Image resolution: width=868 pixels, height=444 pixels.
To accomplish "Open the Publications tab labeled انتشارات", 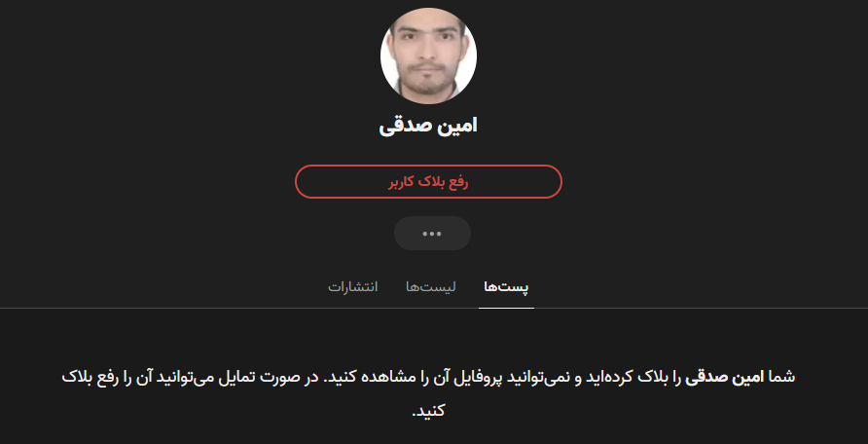I will click(352, 287).
